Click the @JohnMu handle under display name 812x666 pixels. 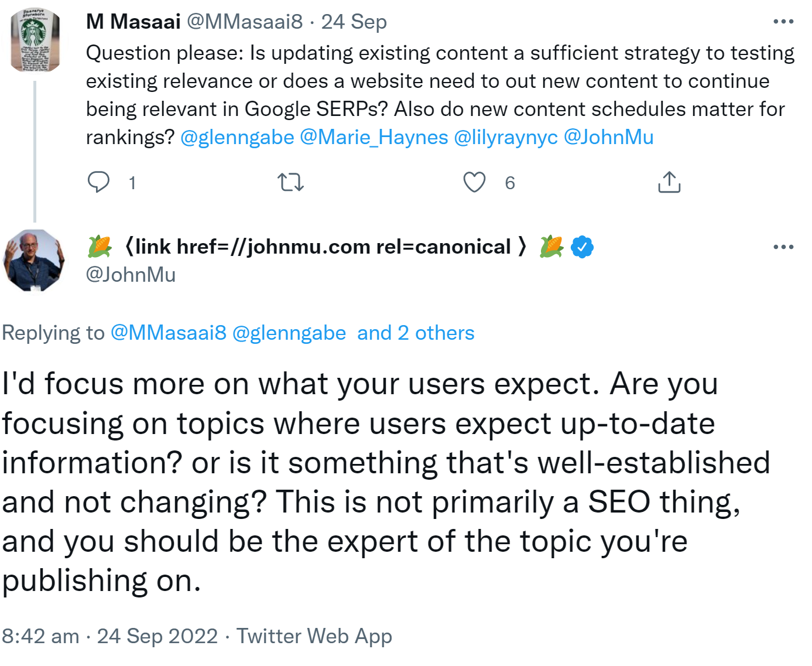[131, 274]
